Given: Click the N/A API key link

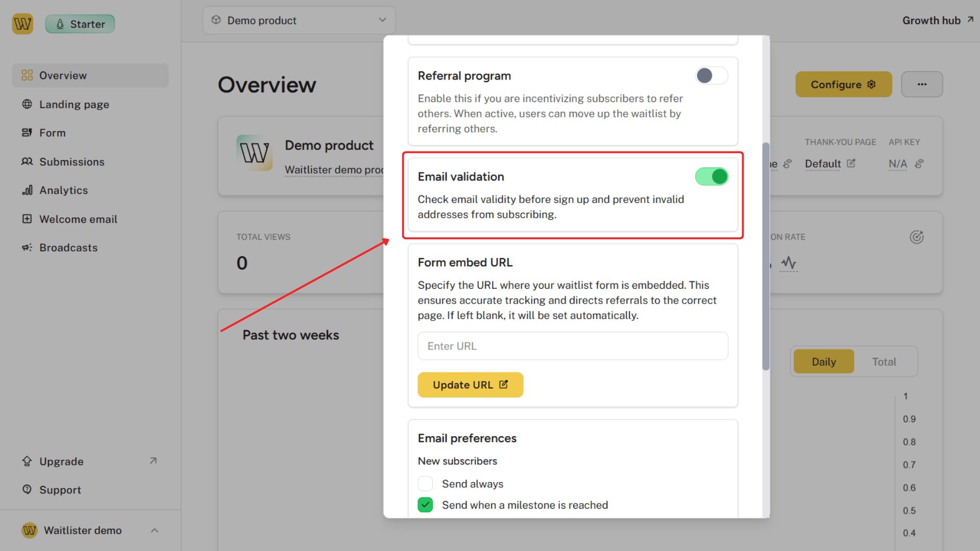Looking at the screenshot, I should pos(898,164).
